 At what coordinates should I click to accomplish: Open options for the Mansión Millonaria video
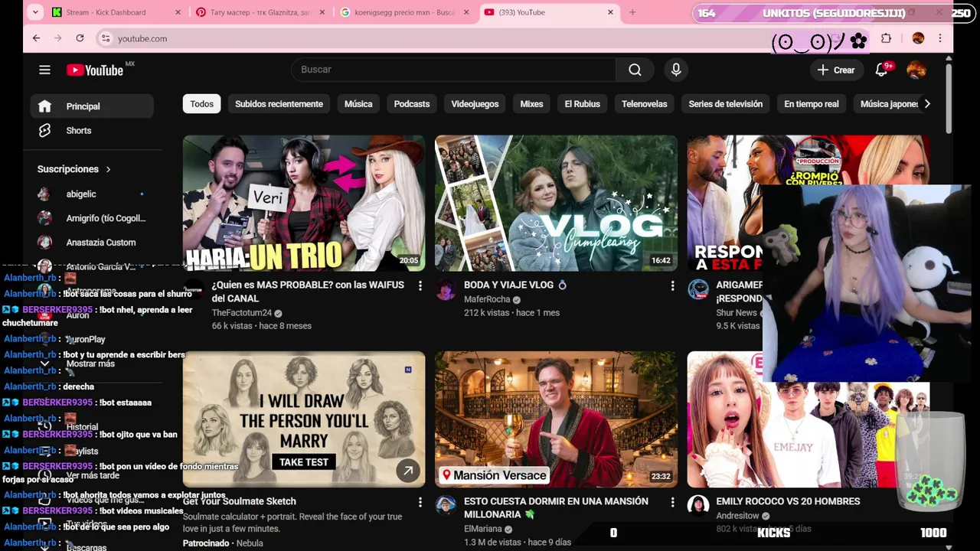[672, 502]
